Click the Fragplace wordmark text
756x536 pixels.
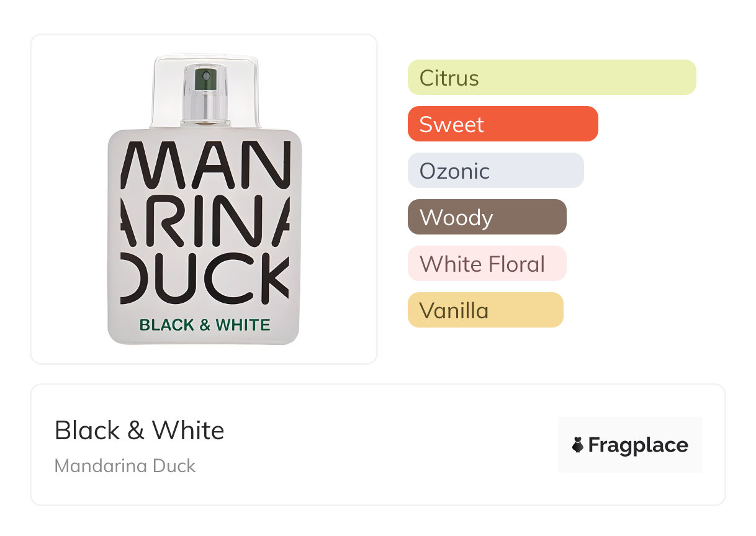(x=638, y=445)
